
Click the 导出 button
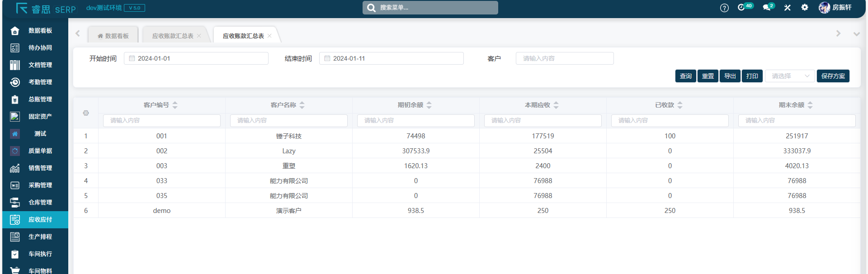(x=730, y=76)
